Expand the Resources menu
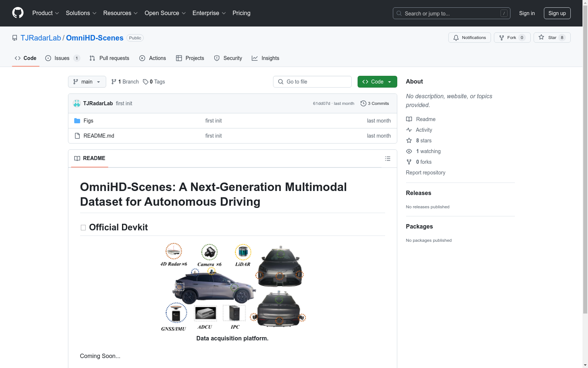Image resolution: width=588 pixels, height=368 pixels. (x=121, y=13)
